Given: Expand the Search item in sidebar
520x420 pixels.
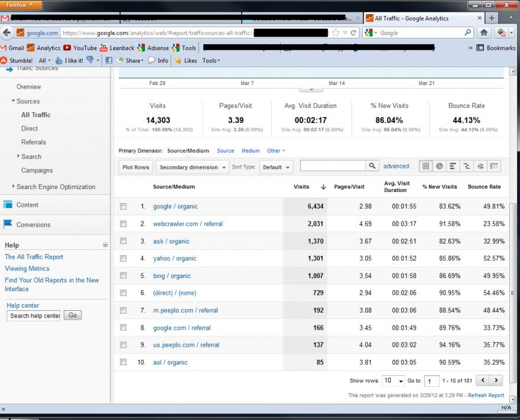Looking at the screenshot, I should 18,156.
